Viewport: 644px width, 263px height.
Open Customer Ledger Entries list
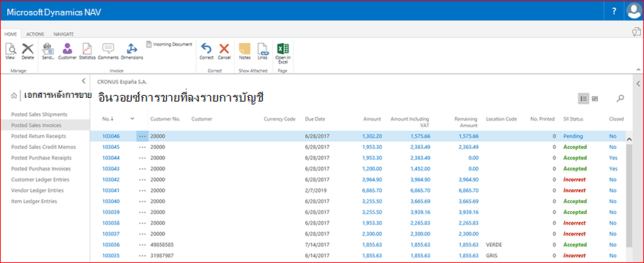click(40, 179)
